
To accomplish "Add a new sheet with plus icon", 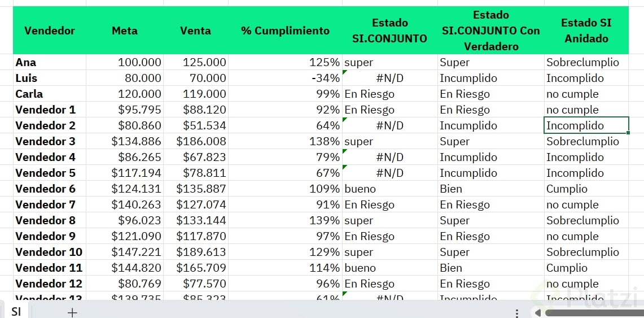I will pyautogui.click(x=72, y=312).
